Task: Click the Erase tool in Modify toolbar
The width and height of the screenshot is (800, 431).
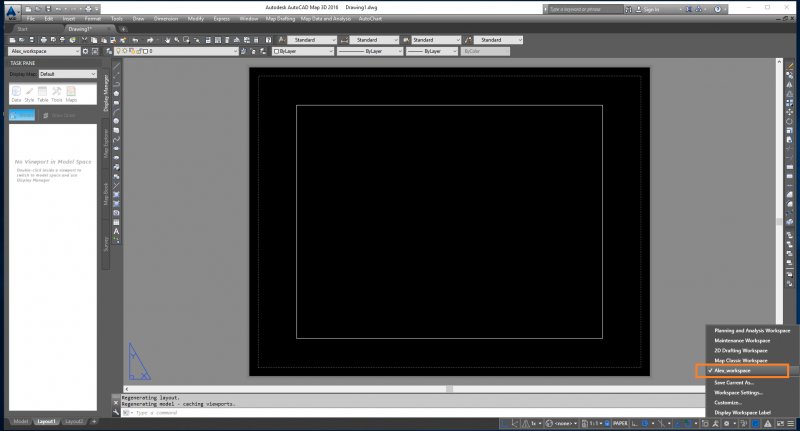Action: click(x=790, y=66)
